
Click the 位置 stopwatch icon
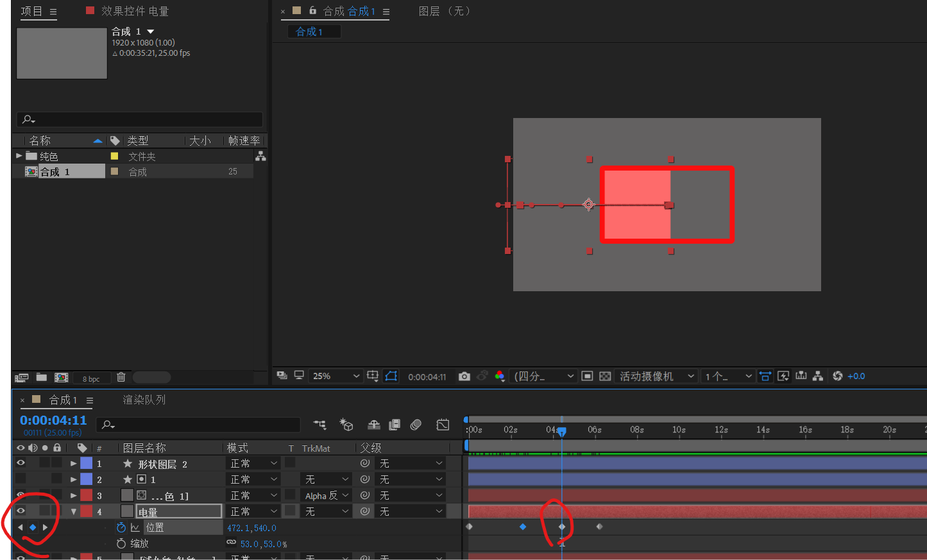pyautogui.click(x=121, y=527)
